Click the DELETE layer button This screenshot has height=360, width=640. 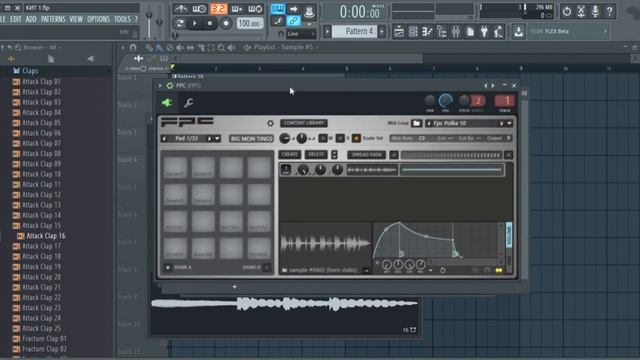(316, 154)
